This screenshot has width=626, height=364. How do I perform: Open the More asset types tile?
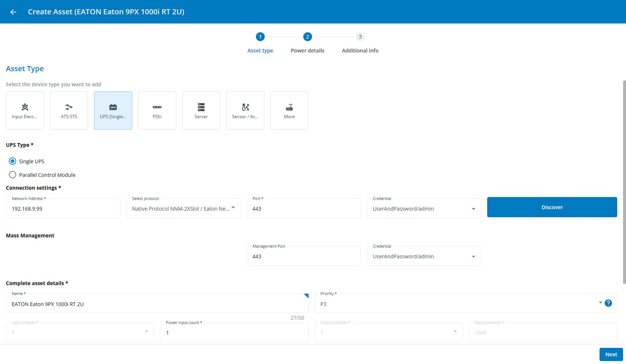289,110
